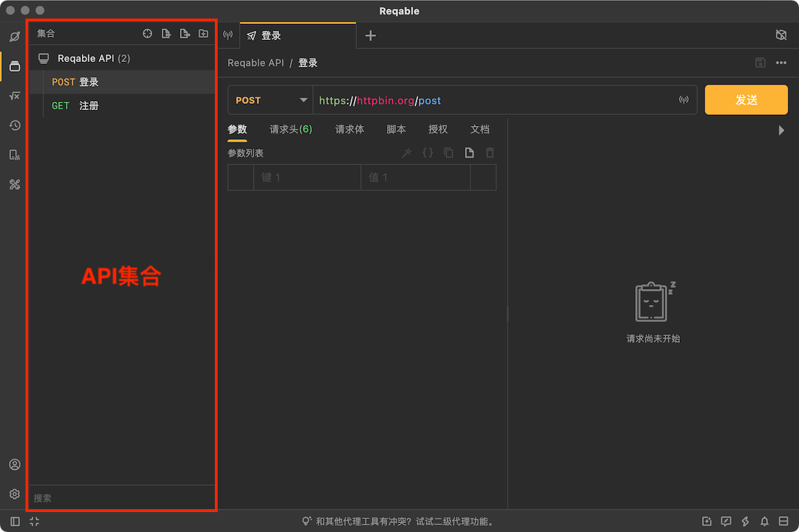Open the history view in the sidebar
Screen dimensions: 799x532
pyautogui.click(x=14, y=125)
